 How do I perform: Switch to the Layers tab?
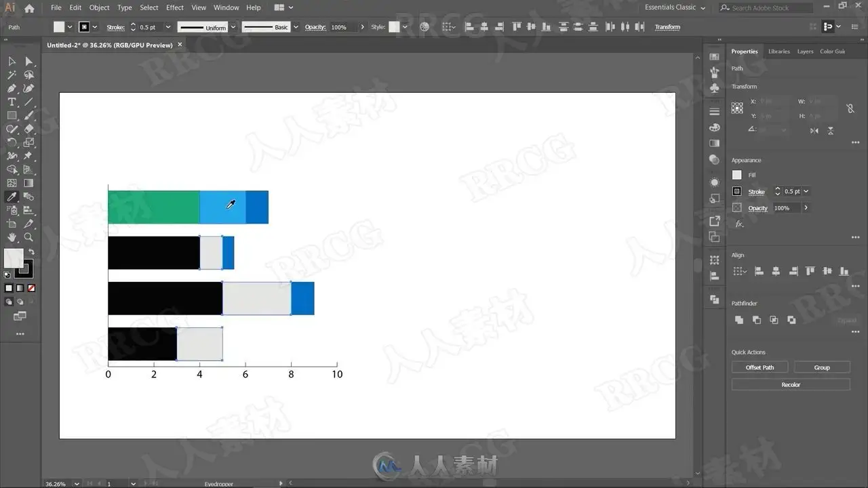(x=805, y=52)
